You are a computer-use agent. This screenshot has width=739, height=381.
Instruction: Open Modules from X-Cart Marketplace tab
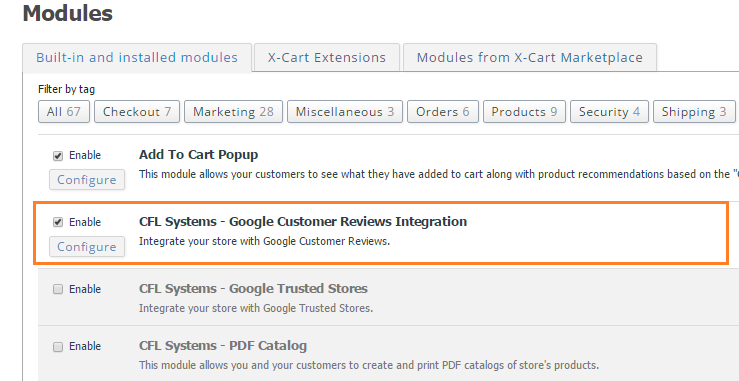(530, 58)
